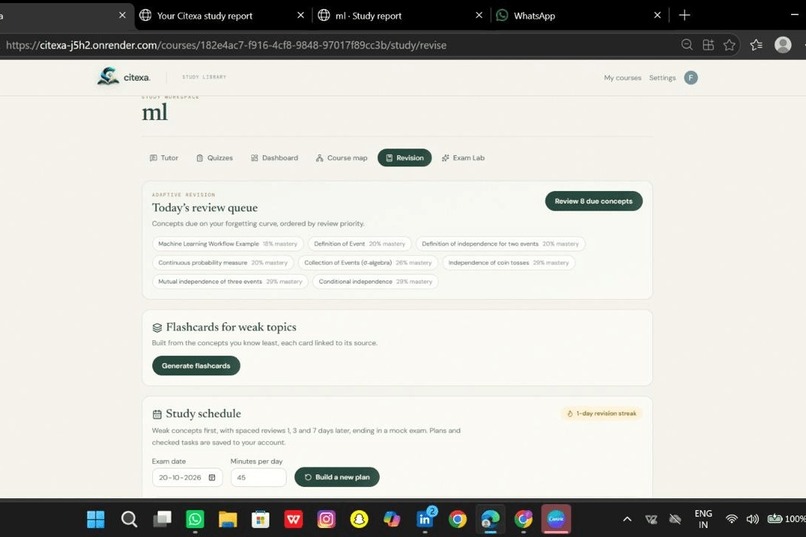
Task: Select Machine Learning Workflow Example concept chip
Action: (228, 244)
